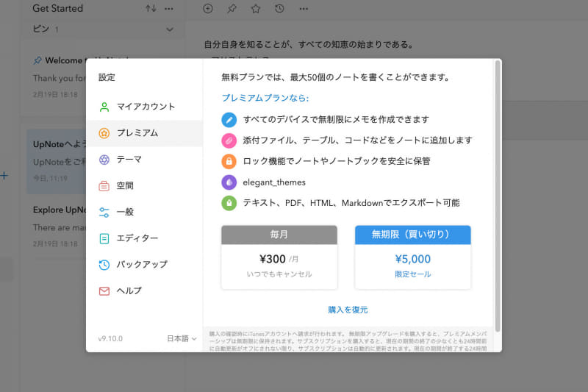Click the new note plus-circle icon

[208, 9]
